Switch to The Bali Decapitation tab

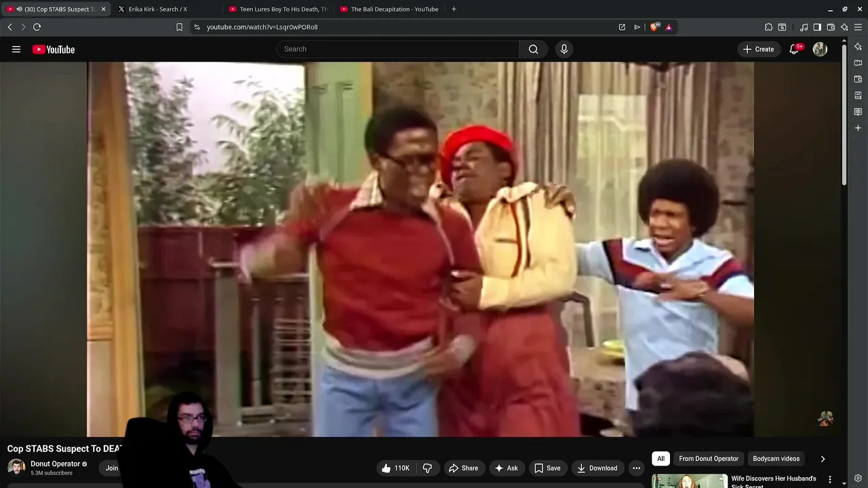tap(390, 9)
